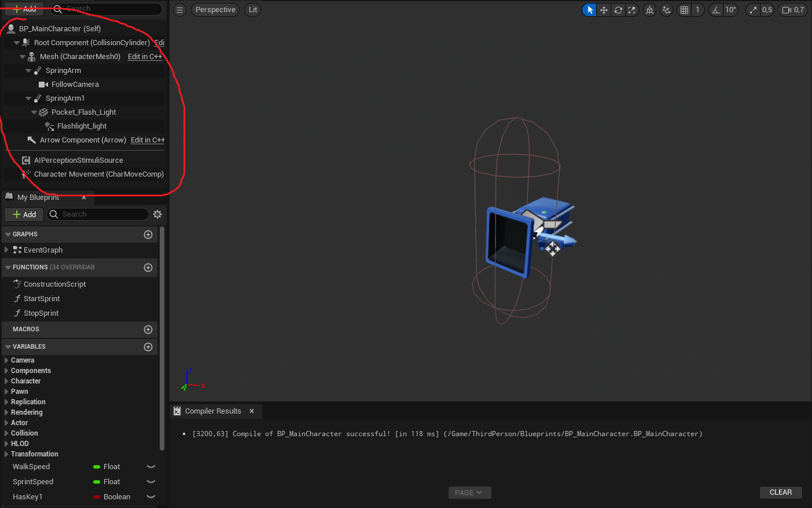
Task: Open grid snap size value 1
Action: 698,10
